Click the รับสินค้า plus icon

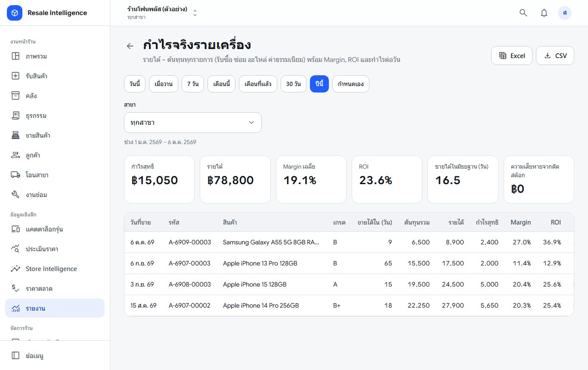click(15, 76)
